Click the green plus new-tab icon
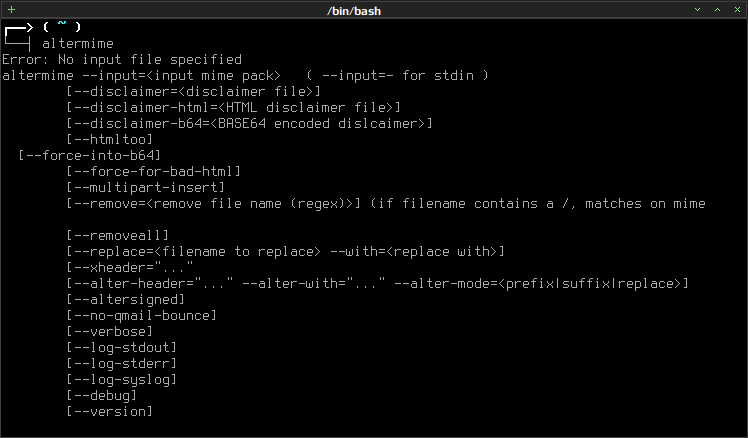The width and height of the screenshot is (748, 438). (11, 10)
